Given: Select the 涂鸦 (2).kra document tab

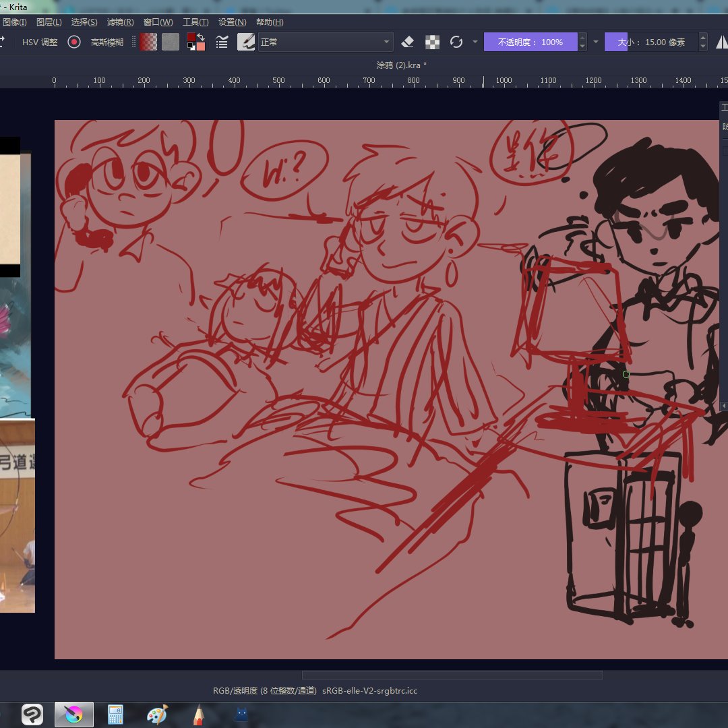Looking at the screenshot, I should (401, 65).
